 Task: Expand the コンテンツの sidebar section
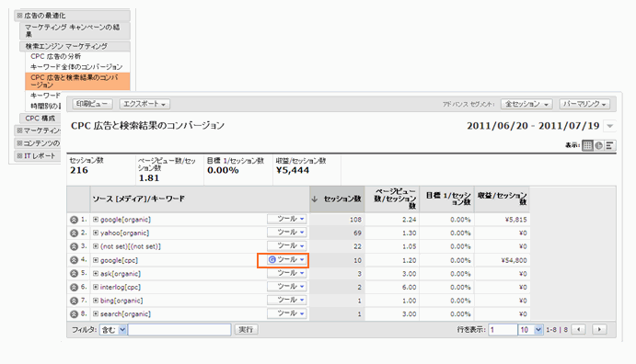click(x=38, y=143)
